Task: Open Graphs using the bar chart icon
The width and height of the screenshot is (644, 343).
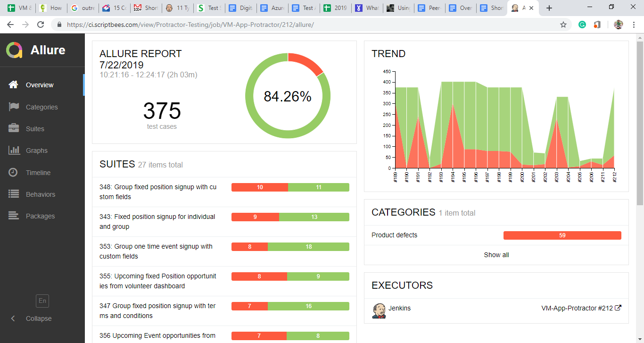Action: click(x=14, y=150)
